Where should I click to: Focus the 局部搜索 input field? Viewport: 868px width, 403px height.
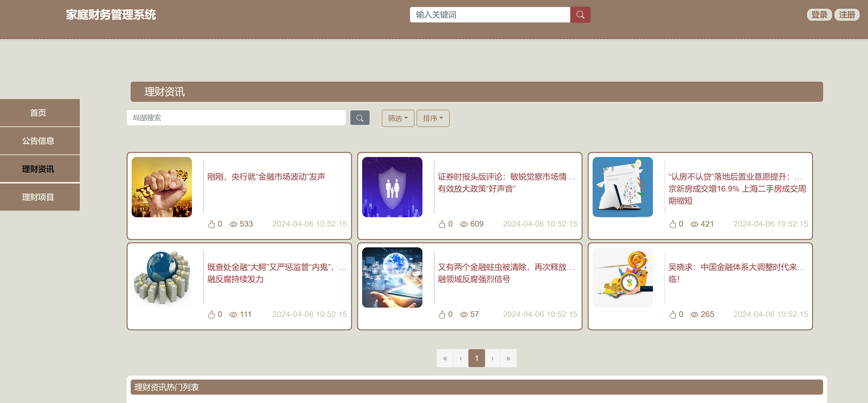[236, 118]
